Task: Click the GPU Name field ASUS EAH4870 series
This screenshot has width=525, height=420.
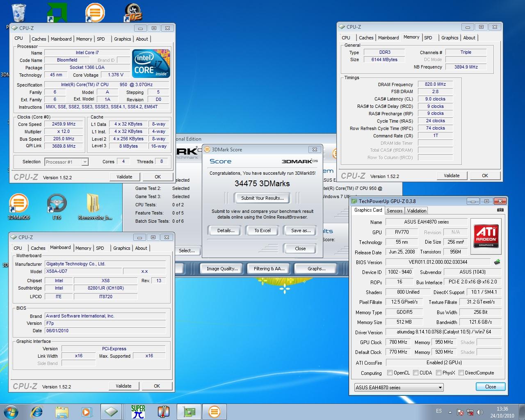Action: [426, 222]
